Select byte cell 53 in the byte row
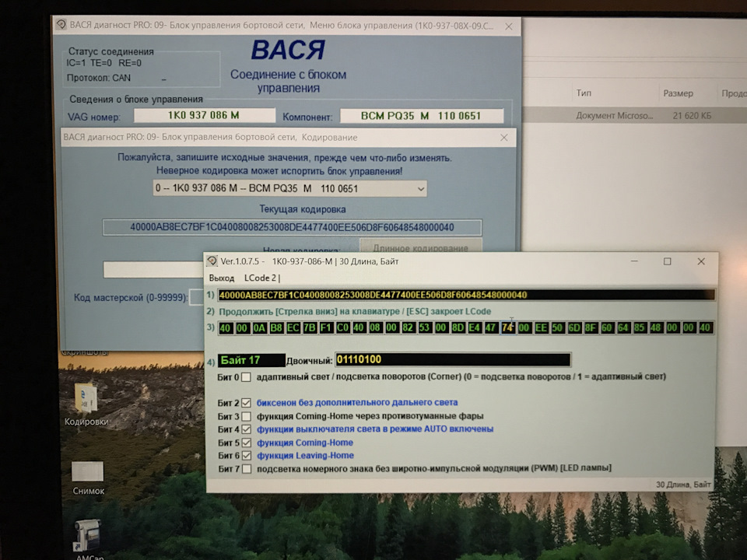The height and width of the screenshot is (560, 747). 425,327
